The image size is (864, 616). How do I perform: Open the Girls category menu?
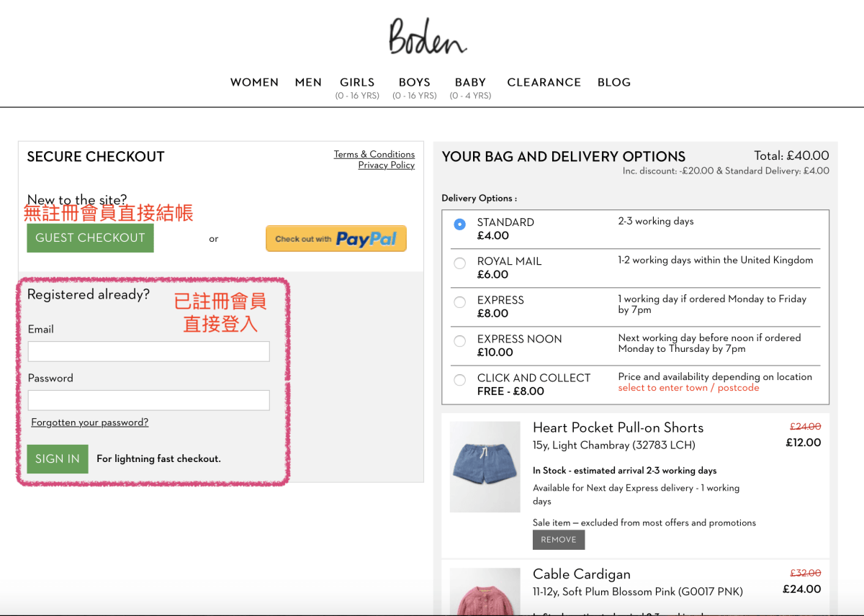[x=357, y=83]
